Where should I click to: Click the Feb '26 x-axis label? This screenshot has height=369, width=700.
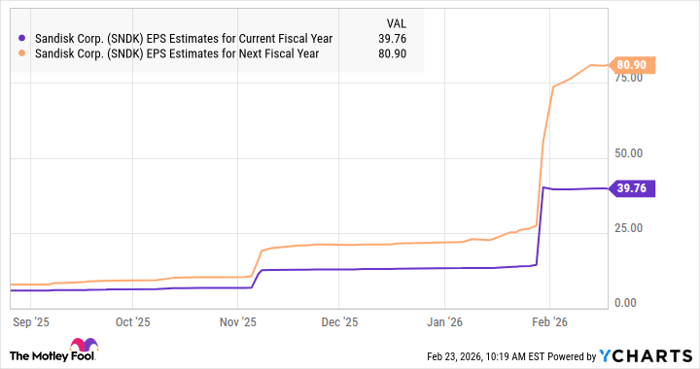click(x=550, y=322)
